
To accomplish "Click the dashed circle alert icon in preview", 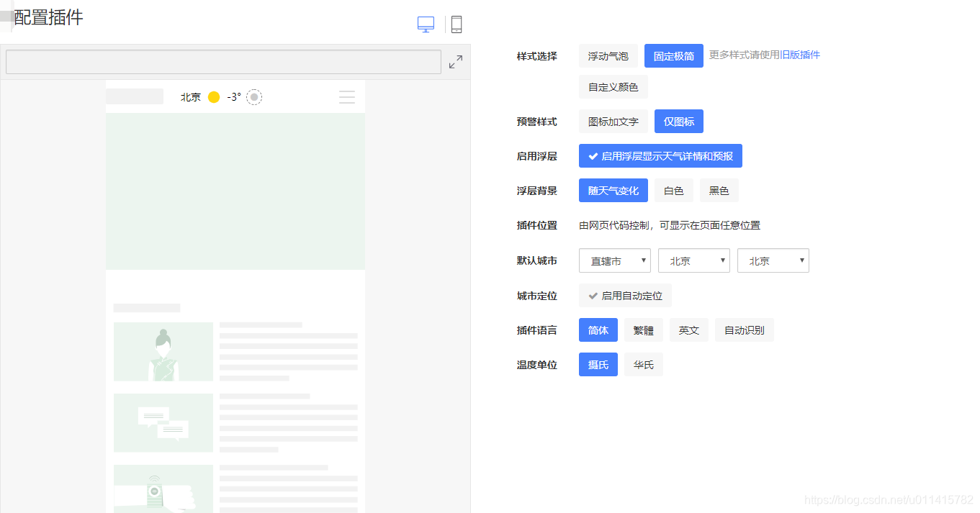I will tap(254, 97).
